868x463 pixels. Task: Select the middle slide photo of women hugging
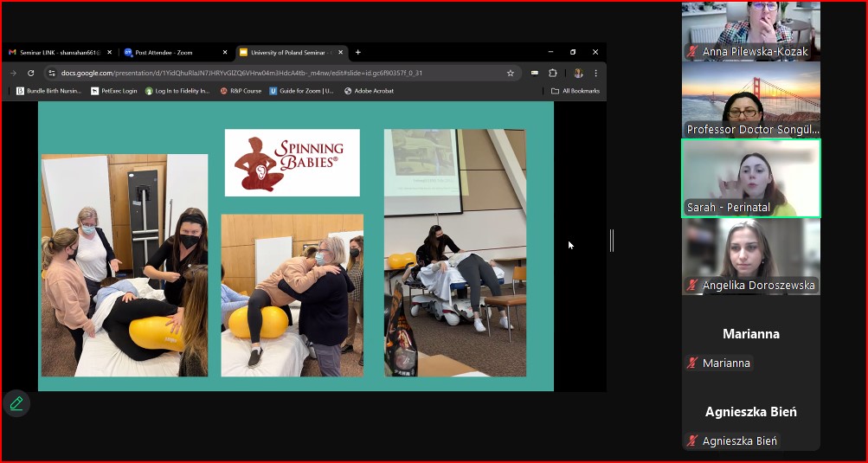[293, 295]
